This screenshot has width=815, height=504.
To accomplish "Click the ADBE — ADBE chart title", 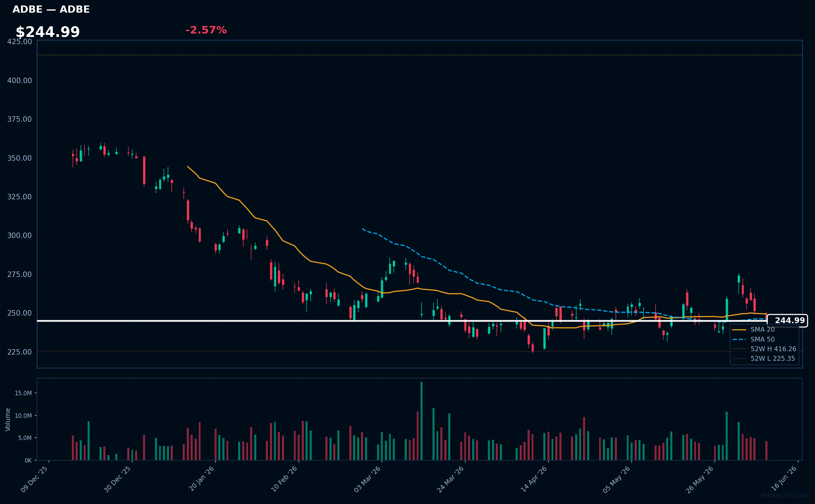I will click(x=51, y=10).
